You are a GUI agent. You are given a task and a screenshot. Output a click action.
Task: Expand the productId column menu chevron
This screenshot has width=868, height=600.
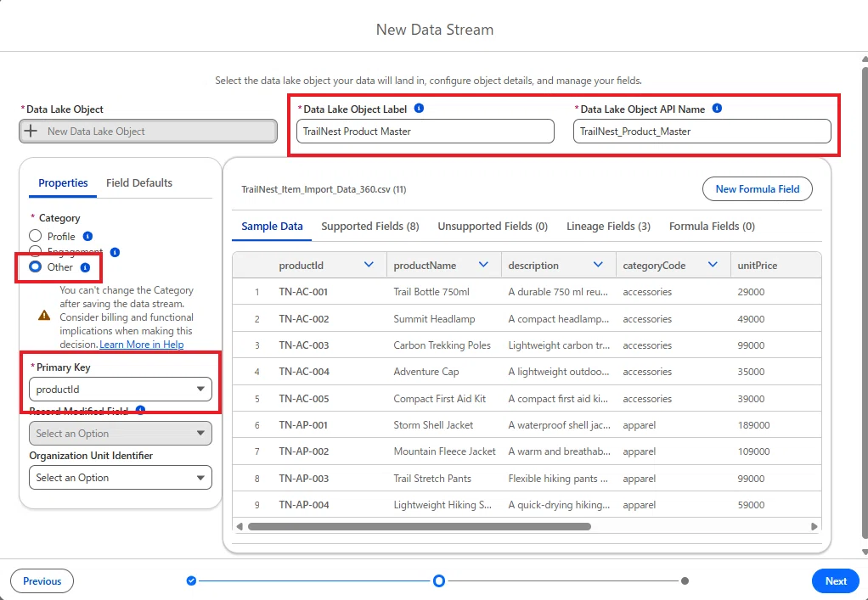coord(369,265)
